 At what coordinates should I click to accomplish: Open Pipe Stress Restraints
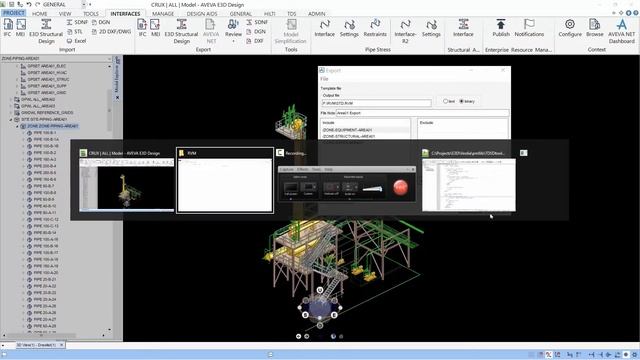click(x=375, y=28)
